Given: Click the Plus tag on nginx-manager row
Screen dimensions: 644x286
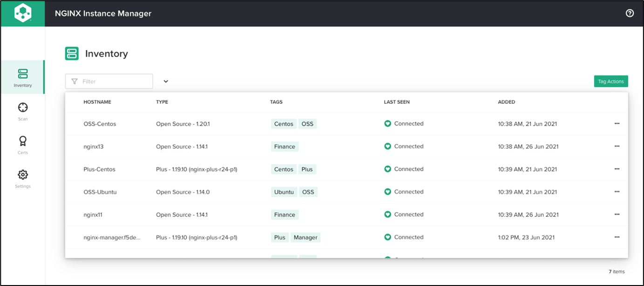Looking at the screenshot, I should (280, 238).
